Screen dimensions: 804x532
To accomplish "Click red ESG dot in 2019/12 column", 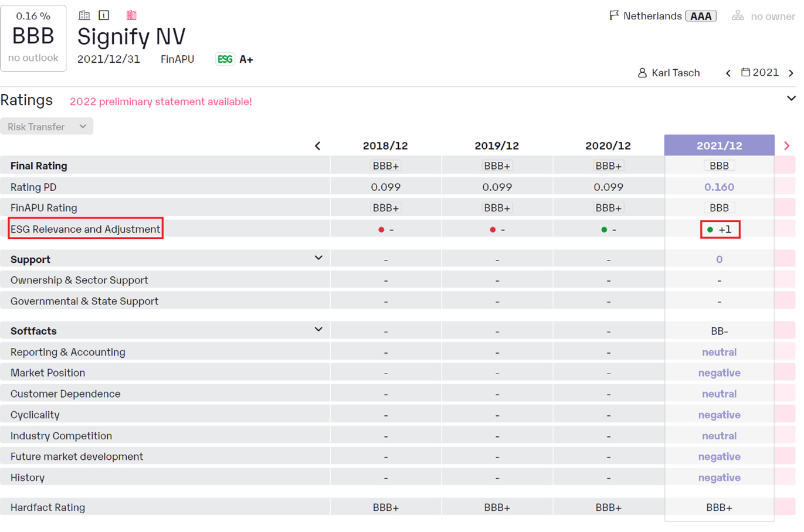I will pyautogui.click(x=493, y=229).
